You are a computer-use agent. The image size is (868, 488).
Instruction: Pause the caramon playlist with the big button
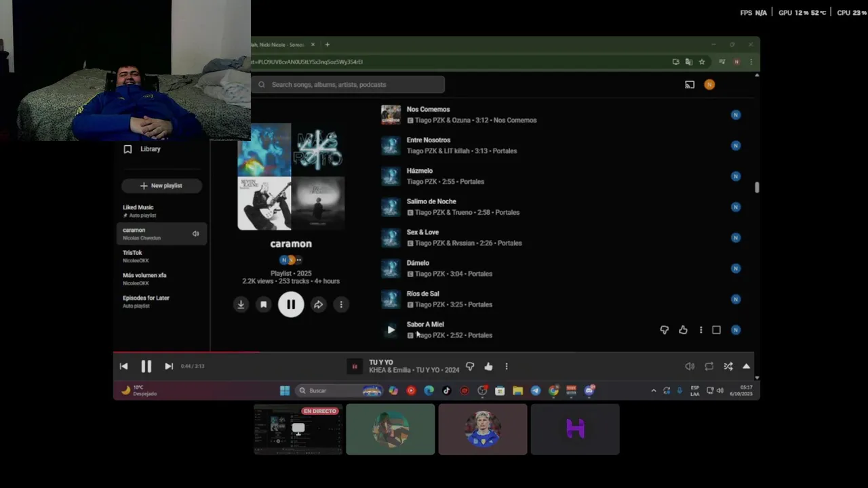(291, 304)
